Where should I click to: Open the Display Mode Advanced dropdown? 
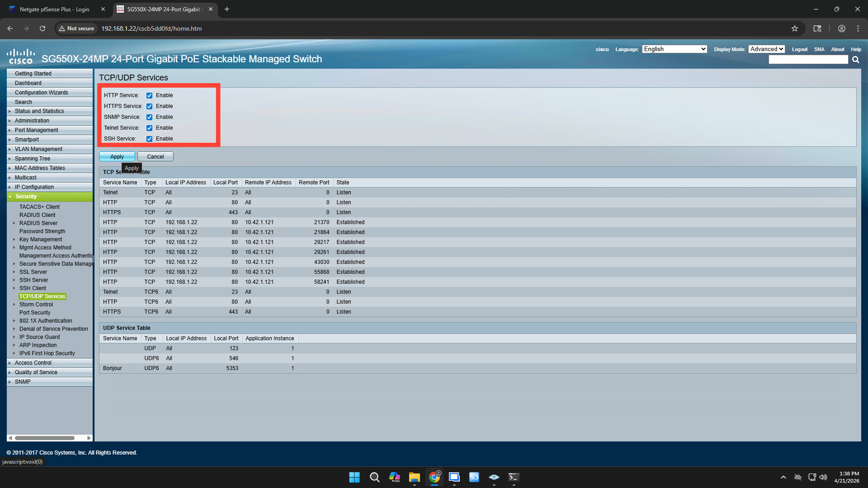pyautogui.click(x=766, y=49)
